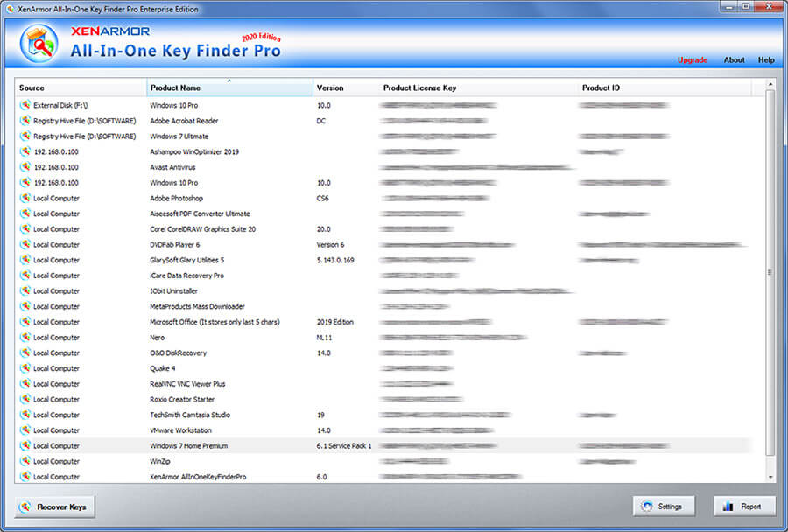The height and width of the screenshot is (532, 788).
Task: Click the key icon for the WinZip row
Action: click(25, 461)
